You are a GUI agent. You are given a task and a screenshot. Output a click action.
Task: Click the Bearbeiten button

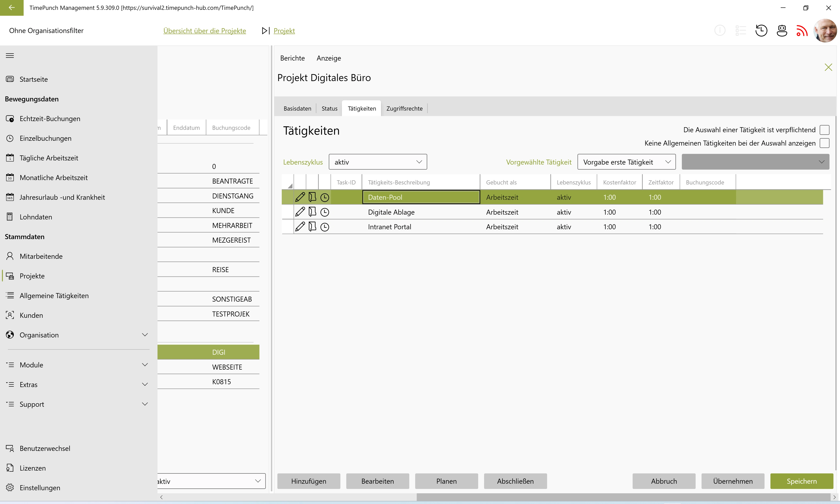click(378, 481)
